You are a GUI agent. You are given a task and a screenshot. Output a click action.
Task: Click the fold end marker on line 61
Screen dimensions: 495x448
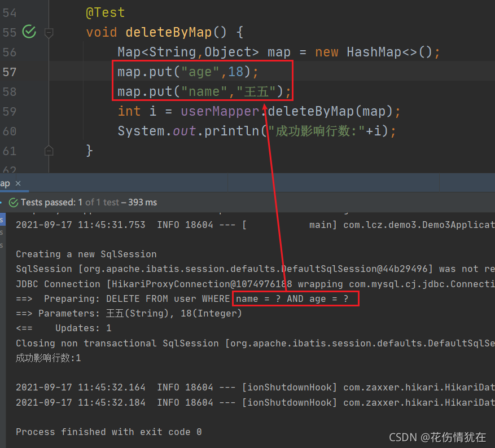[49, 151]
